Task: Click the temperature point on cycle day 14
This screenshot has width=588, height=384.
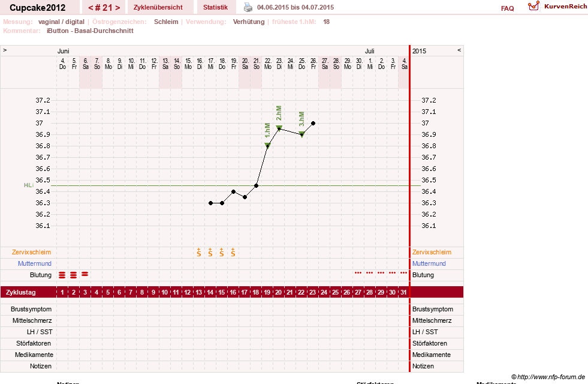Action: pyautogui.click(x=211, y=203)
